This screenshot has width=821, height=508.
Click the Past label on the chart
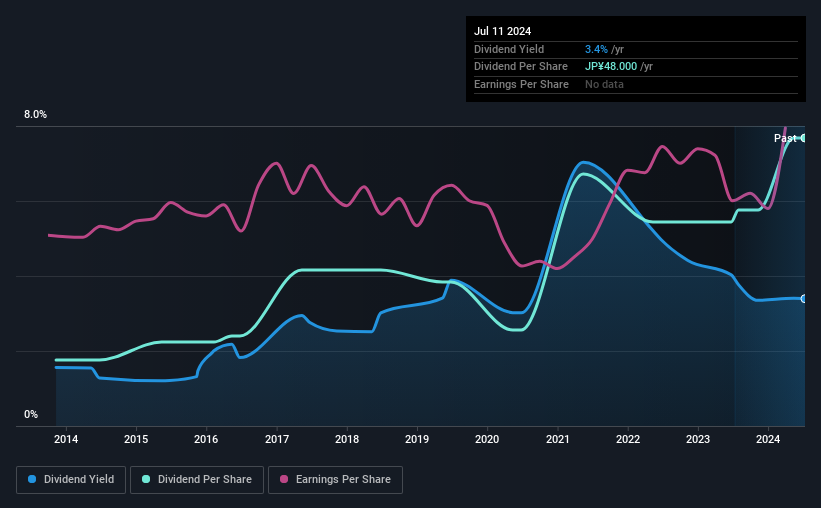click(785, 138)
